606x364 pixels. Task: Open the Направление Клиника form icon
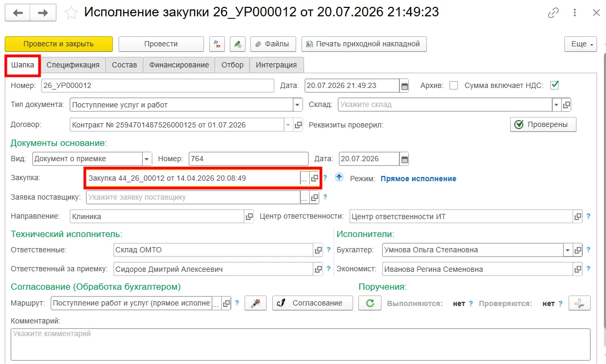coord(249,217)
